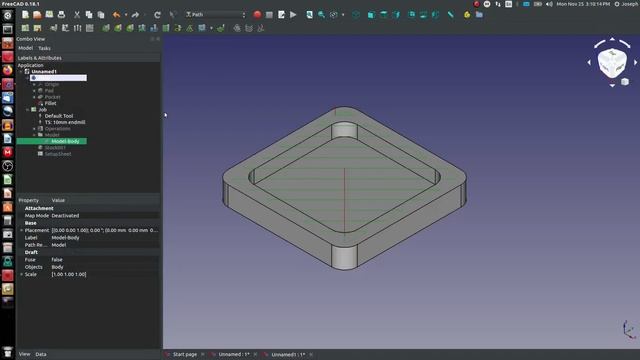Click Fit selection magnifier icon
Screen dimensions: 640x360
point(322,15)
